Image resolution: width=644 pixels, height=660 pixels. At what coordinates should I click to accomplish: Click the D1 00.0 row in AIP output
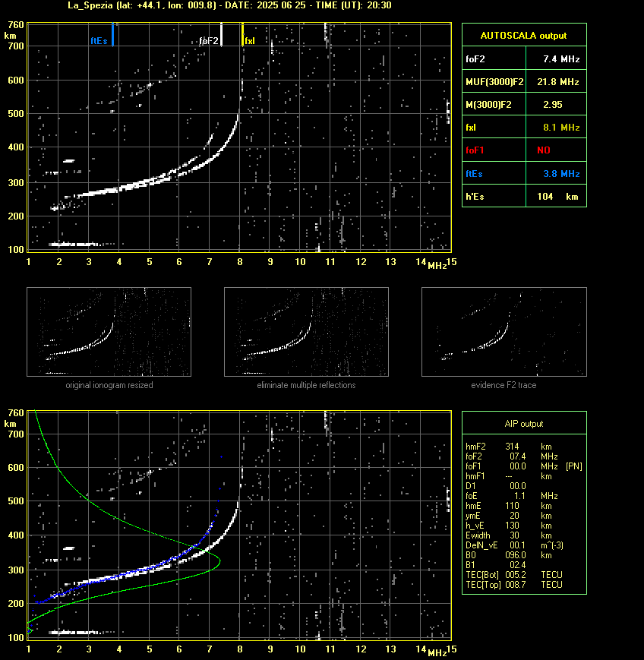(x=496, y=486)
